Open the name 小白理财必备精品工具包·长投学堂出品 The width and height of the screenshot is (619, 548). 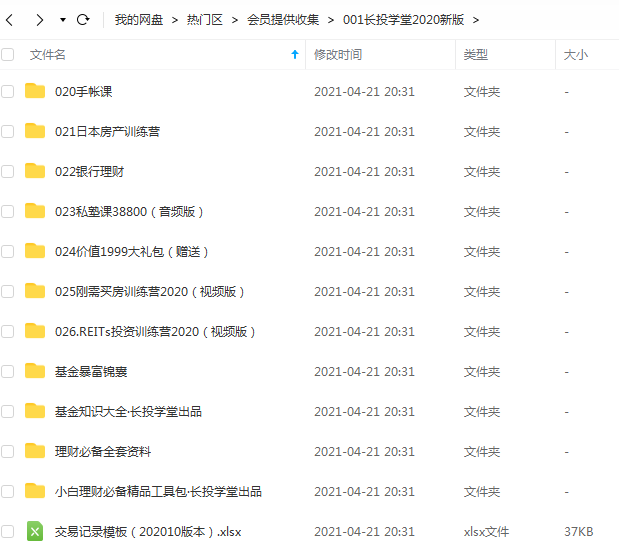coord(158,492)
